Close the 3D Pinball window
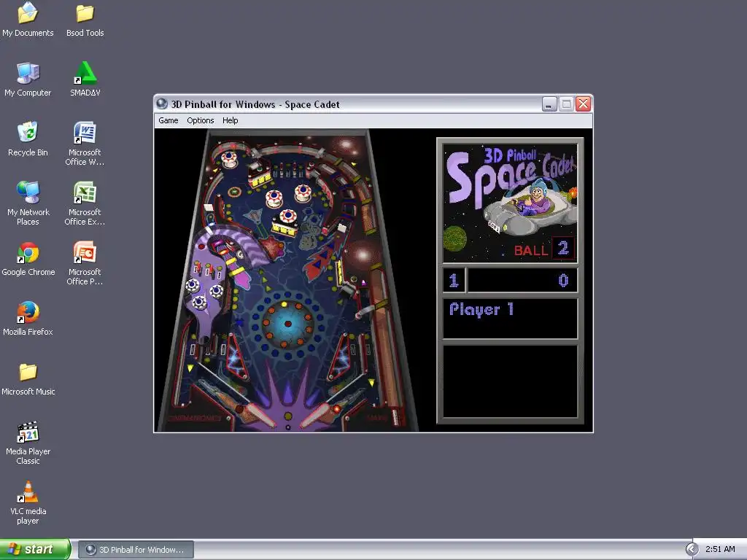This screenshot has height=560, width=747. click(583, 104)
